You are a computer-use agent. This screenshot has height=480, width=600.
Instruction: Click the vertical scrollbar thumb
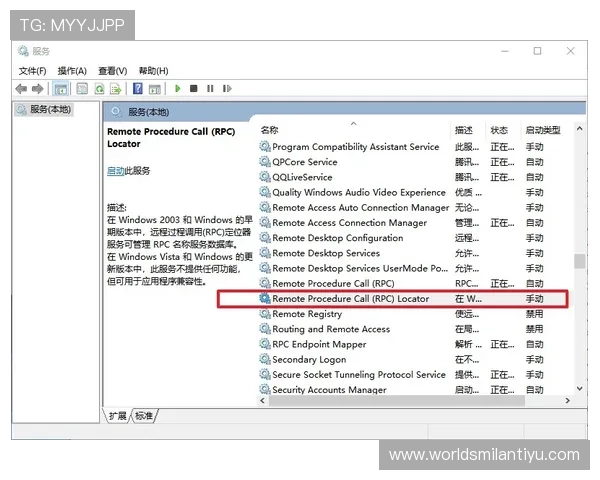click(x=580, y=261)
